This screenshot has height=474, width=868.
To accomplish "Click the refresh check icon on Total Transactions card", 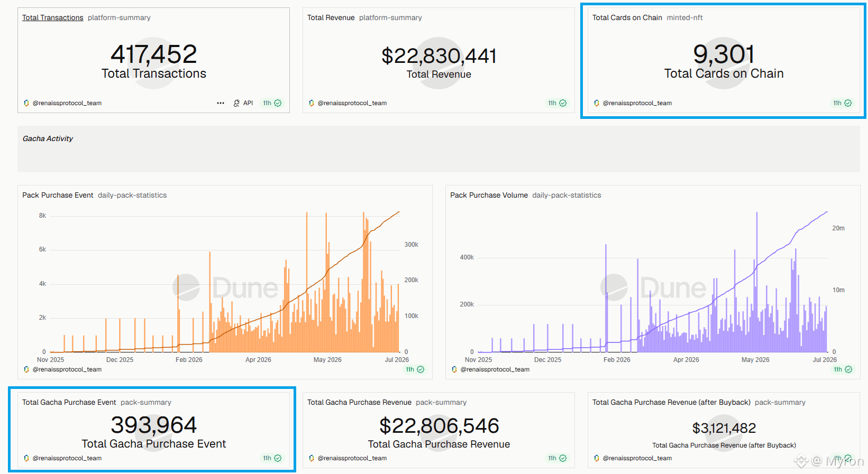I will pos(278,103).
